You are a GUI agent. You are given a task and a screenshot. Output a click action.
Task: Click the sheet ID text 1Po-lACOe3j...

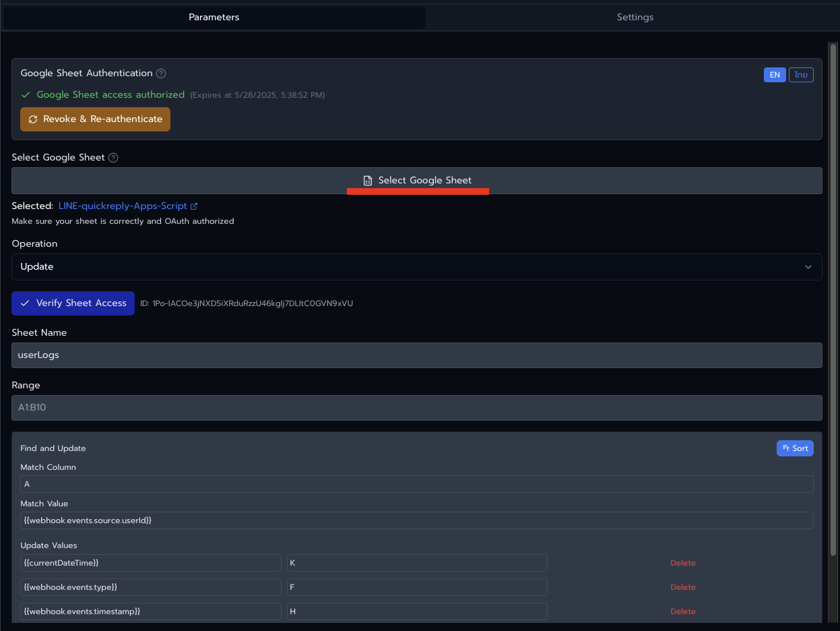click(x=246, y=303)
